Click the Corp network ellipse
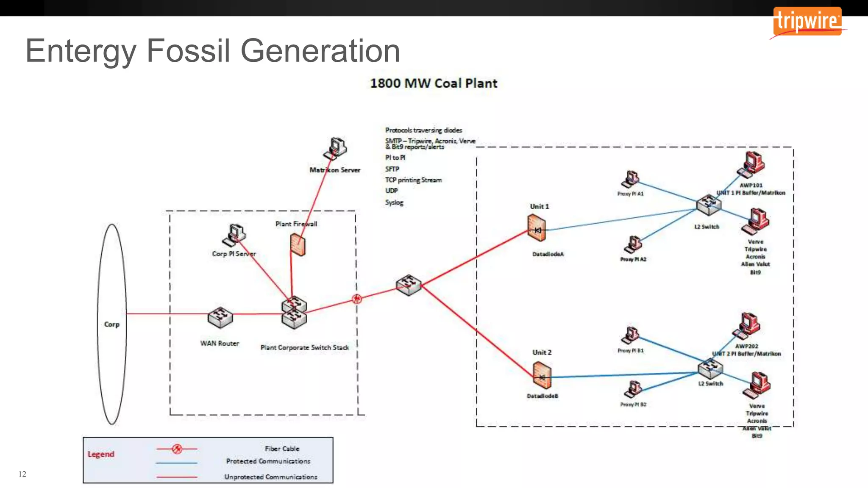This screenshot has width=868, height=488. point(112,324)
